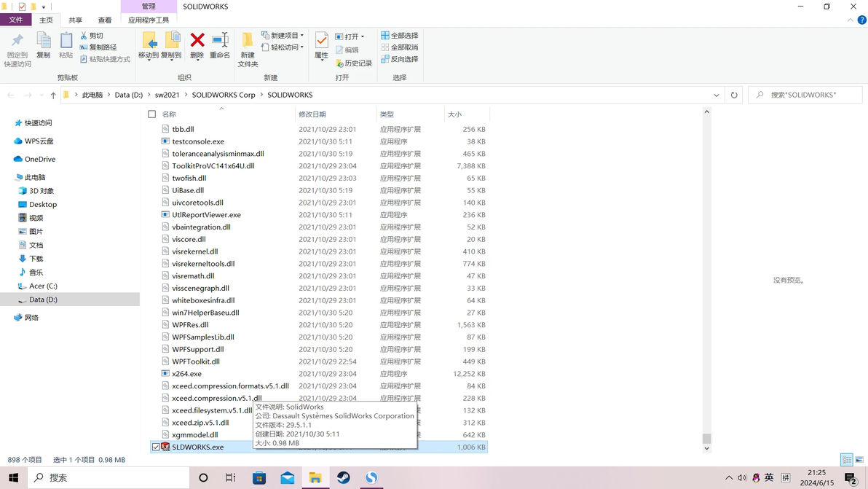The image size is (868, 489).
Task: Switch to the View ribbon tab
Action: [x=105, y=20]
